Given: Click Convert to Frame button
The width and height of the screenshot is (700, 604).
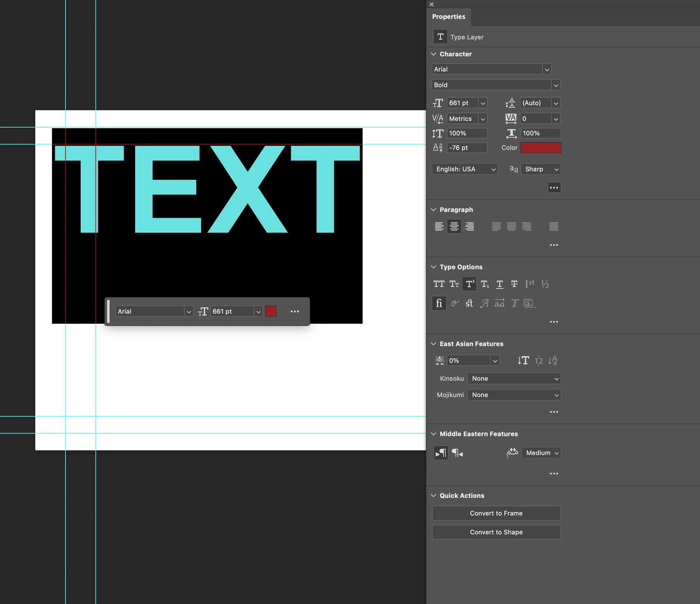Looking at the screenshot, I should pyautogui.click(x=496, y=513).
